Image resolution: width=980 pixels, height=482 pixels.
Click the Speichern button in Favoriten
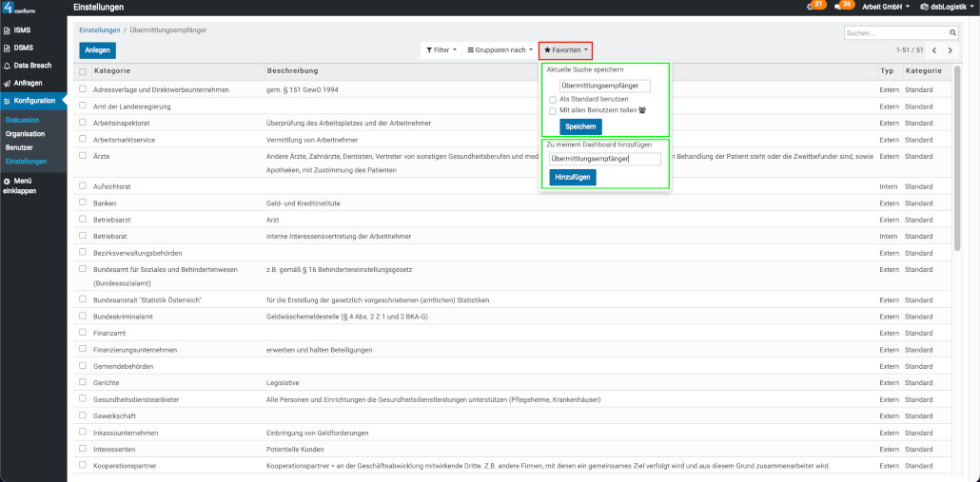579,126
